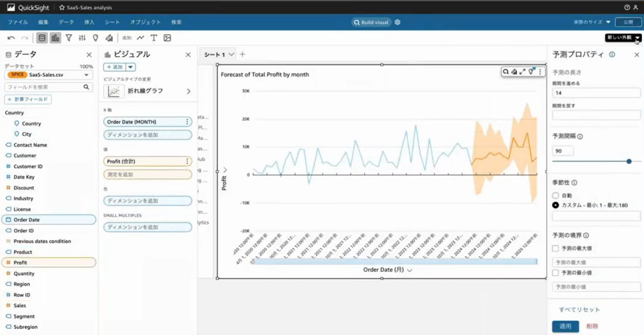644x335 pixels.
Task: Open the シート 1 tab dropdown chevron
Action: (x=231, y=54)
